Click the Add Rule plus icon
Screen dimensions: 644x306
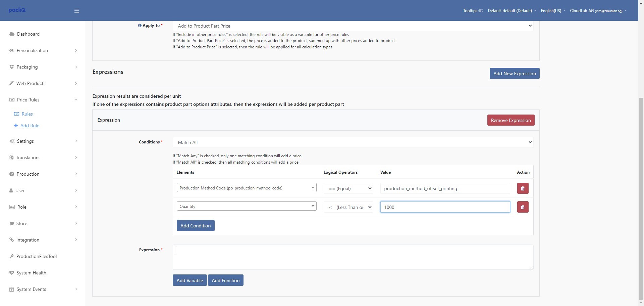16,126
